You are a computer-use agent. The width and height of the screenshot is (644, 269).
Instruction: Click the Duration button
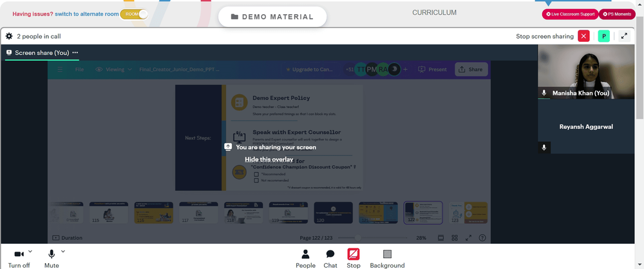tap(68, 238)
